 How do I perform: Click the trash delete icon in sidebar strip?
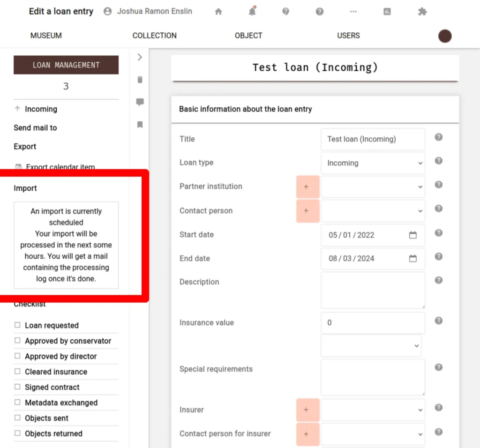[140, 80]
